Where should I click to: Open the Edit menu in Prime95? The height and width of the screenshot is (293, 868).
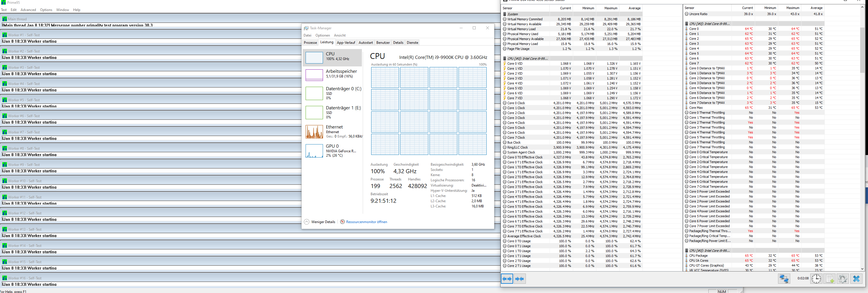click(13, 10)
